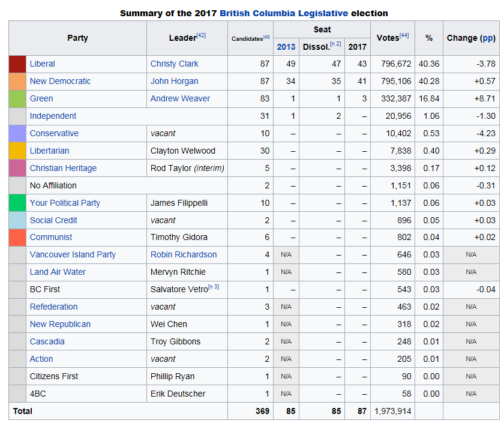Select the 4BC party name
The height and width of the screenshot is (426, 504).
click(x=38, y=393)
